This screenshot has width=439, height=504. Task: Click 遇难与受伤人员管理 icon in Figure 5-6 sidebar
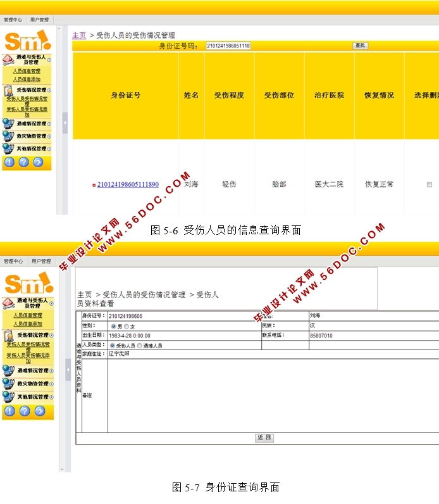[8, 60]
